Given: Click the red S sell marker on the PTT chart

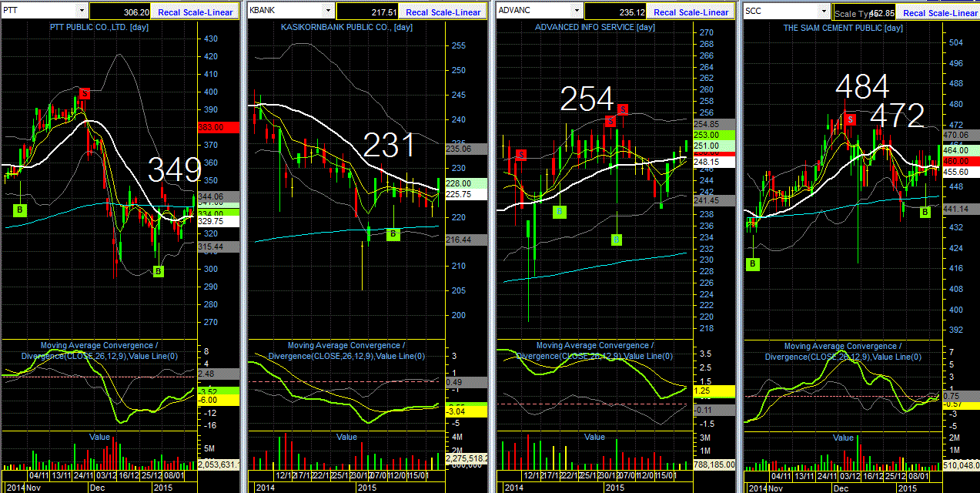Looking at the screenshot, I should coord(85,93).
